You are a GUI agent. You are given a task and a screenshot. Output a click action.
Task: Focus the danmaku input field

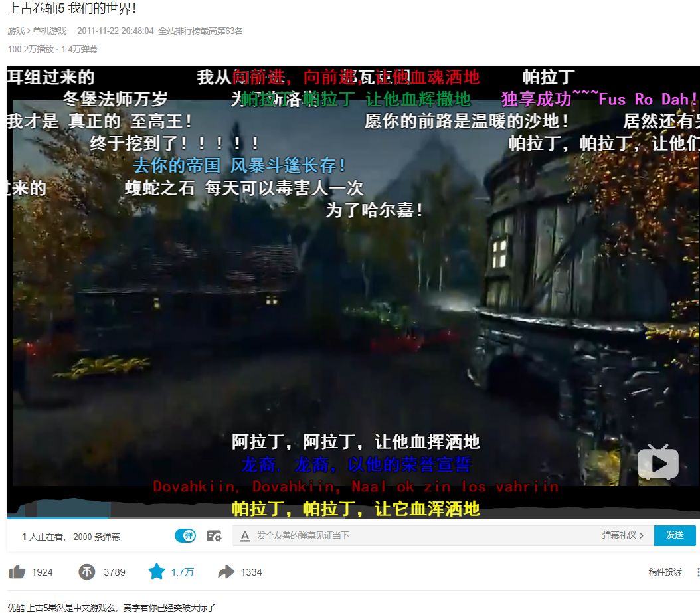point(424,535)
